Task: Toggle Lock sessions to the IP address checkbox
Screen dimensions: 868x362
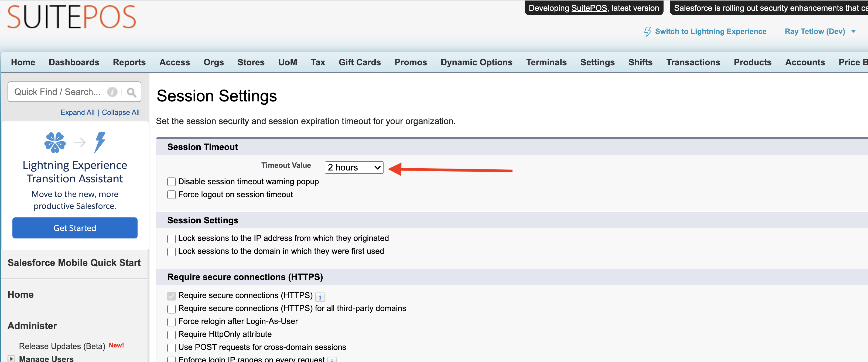Action: click(172, 239)
